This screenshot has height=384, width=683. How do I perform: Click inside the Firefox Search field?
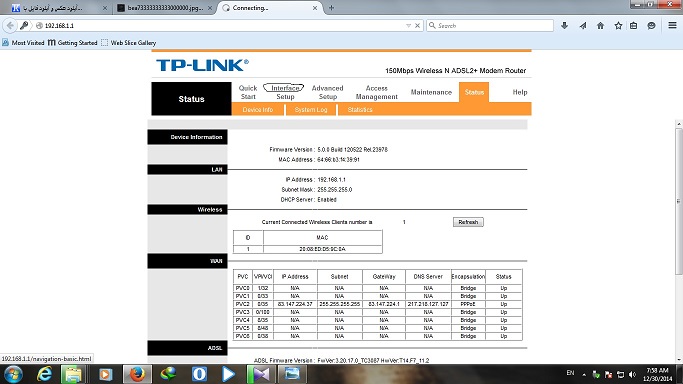490,26
